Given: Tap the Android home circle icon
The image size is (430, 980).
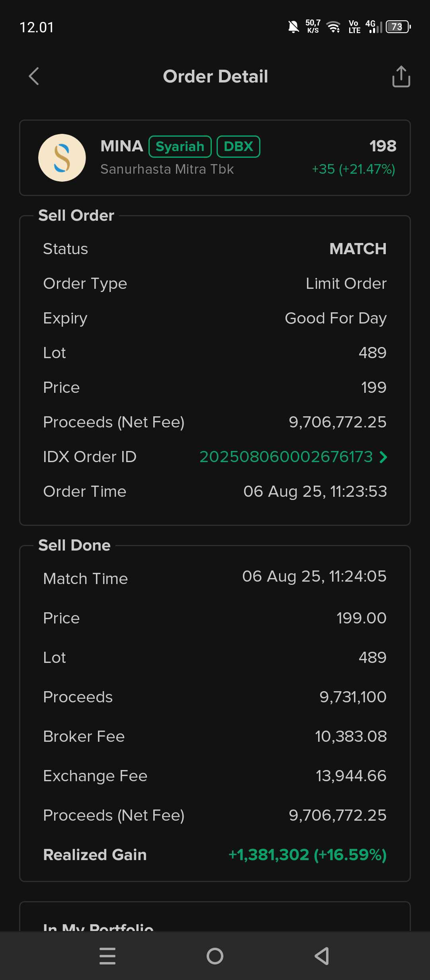Looking at the screenshot, I should click(215, 956).
